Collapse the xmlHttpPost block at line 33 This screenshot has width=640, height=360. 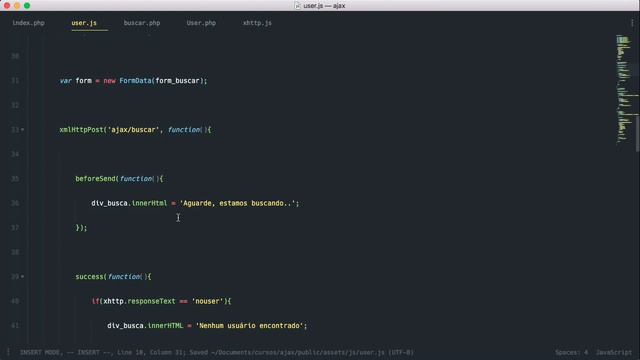click(x=22, y=130)
